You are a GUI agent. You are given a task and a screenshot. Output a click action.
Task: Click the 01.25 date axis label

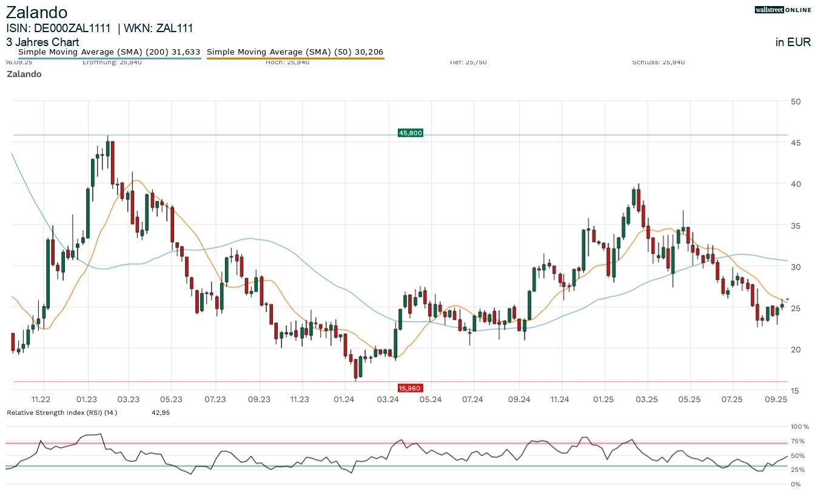[604, 400]
